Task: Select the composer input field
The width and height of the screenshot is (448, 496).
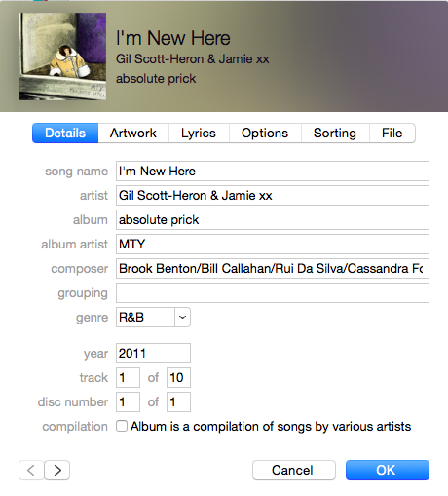Action: click(x=273, y=268)
